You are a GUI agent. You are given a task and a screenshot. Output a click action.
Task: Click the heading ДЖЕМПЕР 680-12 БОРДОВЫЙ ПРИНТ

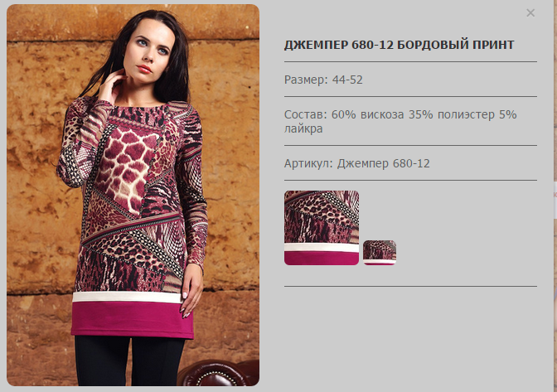[400, 45]
